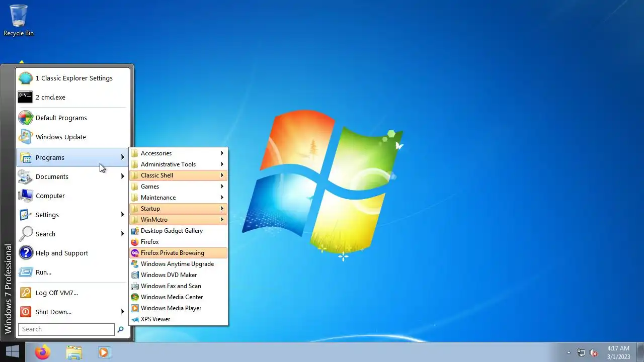The width and height of the screenshot is (644, 362).
Task: Expand the WinMetro folder arrow
Action: point(222,220)
